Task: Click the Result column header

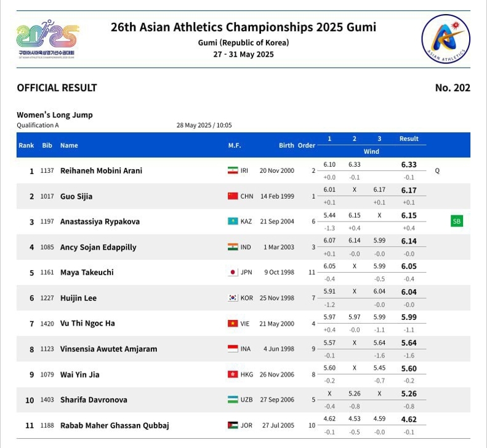Action: 409,139
